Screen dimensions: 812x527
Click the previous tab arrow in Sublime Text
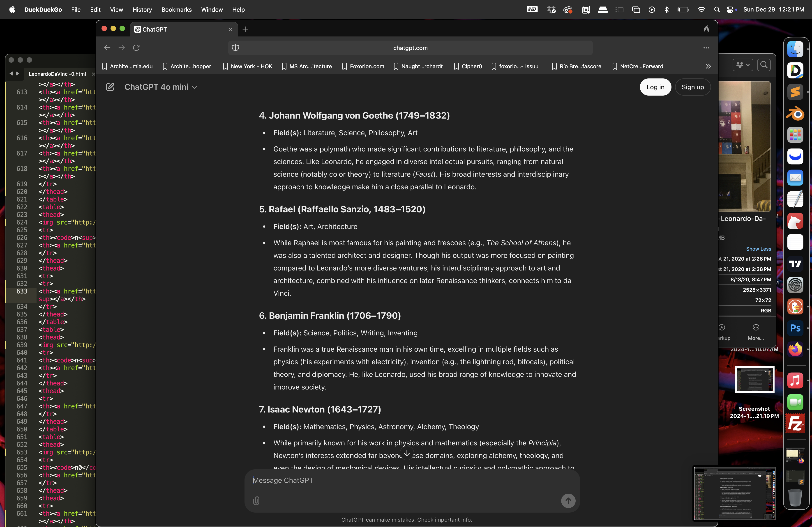(11, 74)
